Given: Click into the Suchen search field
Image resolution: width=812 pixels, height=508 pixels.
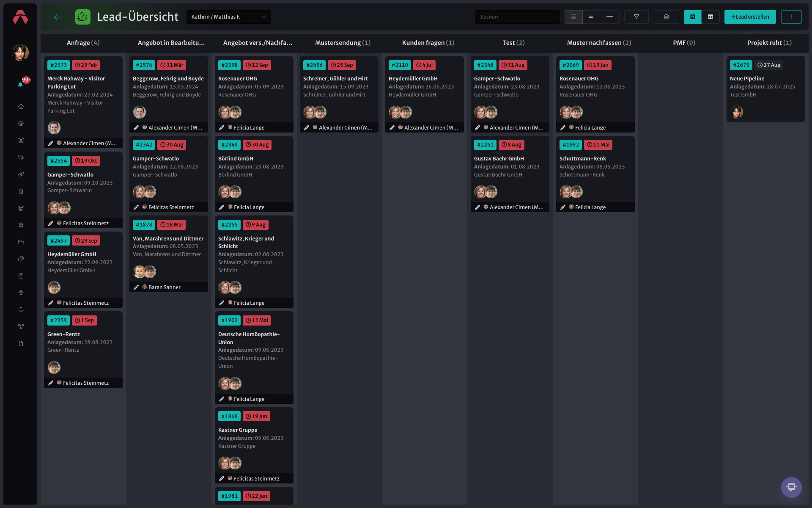Looking at the screenshot, I should (x=517, y=17).
